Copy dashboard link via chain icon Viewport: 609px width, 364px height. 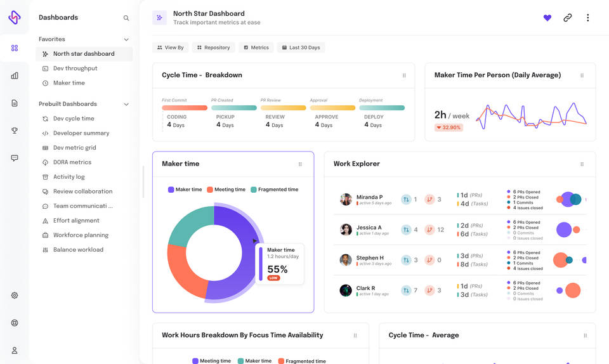point(567,18)
